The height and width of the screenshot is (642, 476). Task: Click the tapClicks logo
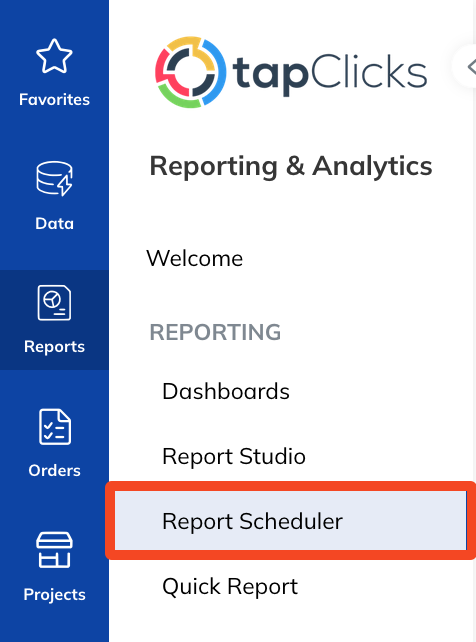tap(291, 72)
